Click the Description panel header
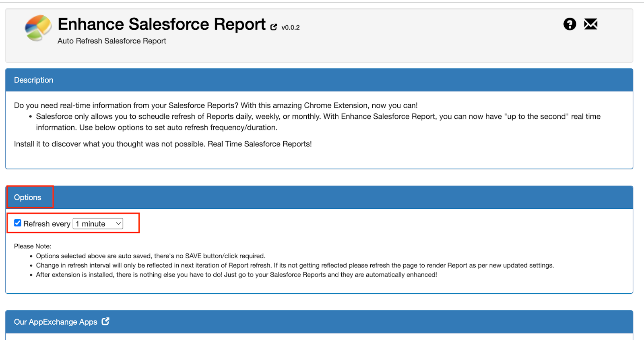644x340 pixels. click(319, 80)
